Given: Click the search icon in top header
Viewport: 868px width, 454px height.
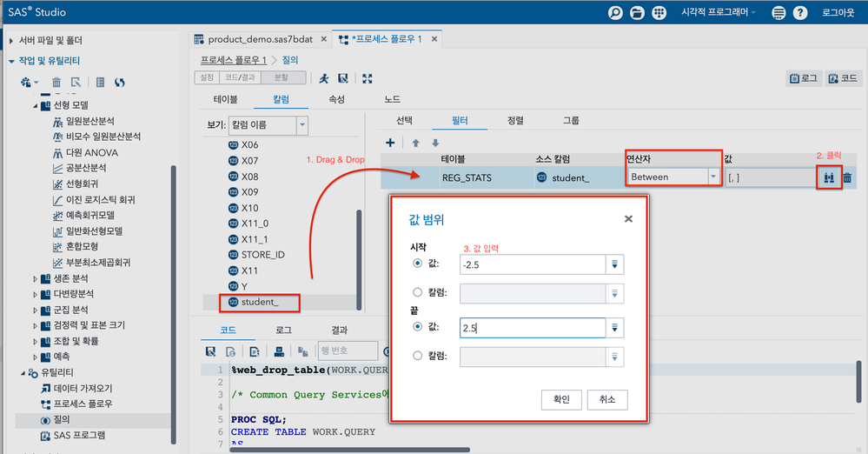Looking at the screenshot, I should coord(615,12).
